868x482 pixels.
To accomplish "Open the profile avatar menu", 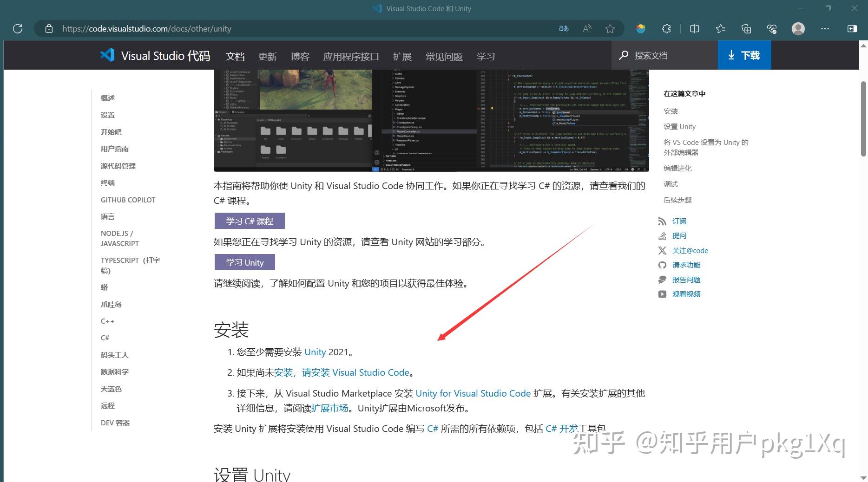I will coord(798,28).
